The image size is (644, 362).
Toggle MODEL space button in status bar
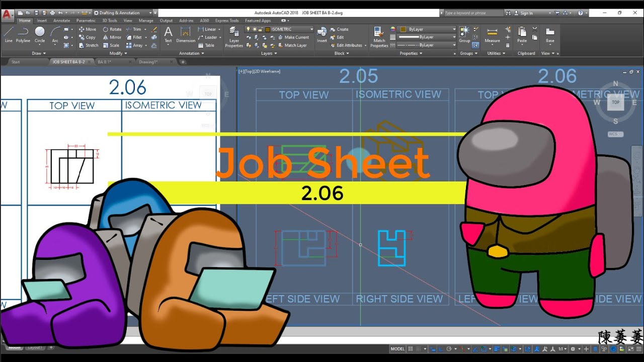(397, 349)
